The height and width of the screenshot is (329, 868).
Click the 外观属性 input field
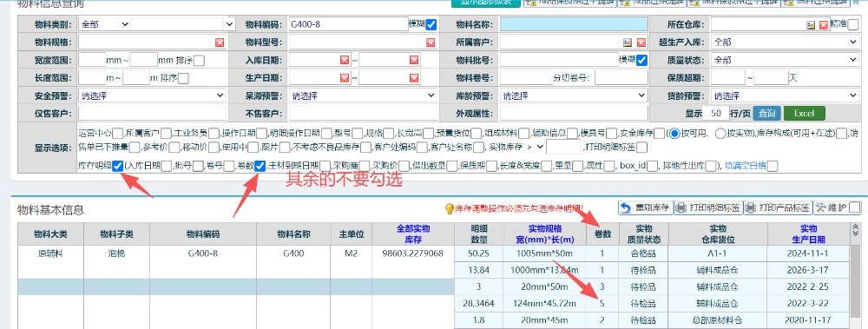pyautogui.click(x=574, y=114)
